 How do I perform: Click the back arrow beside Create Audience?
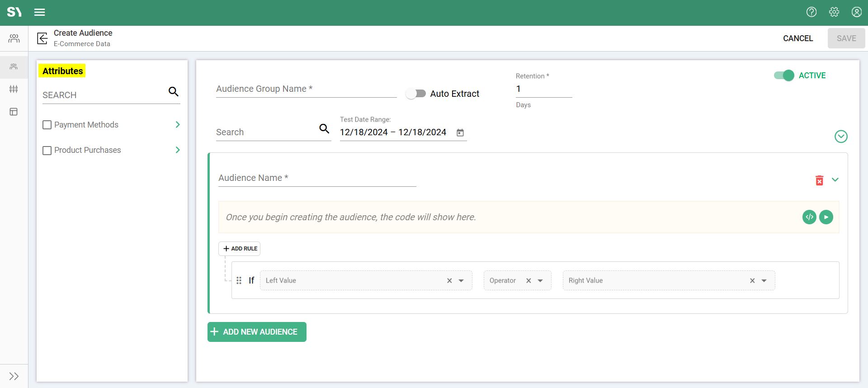[42, 38]
